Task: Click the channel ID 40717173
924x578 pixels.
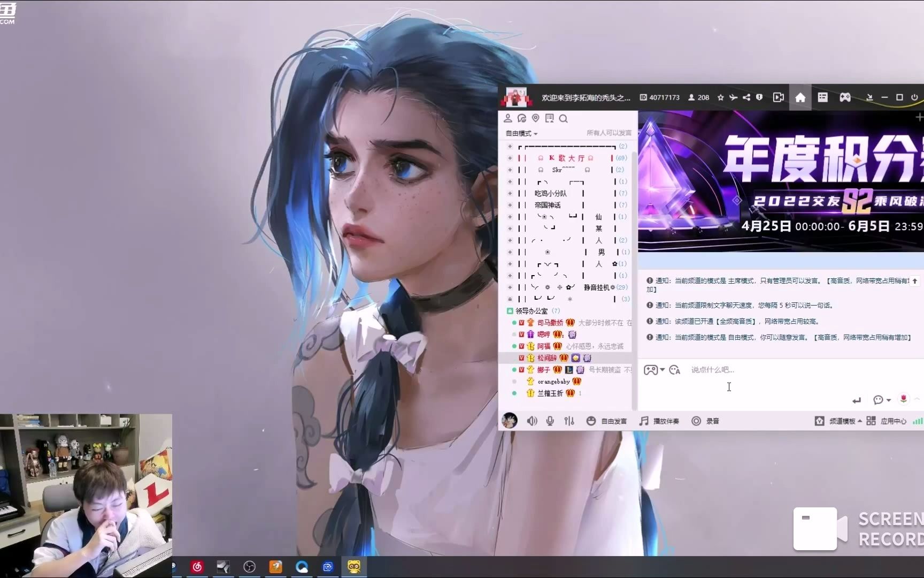Action: (660, 97)
